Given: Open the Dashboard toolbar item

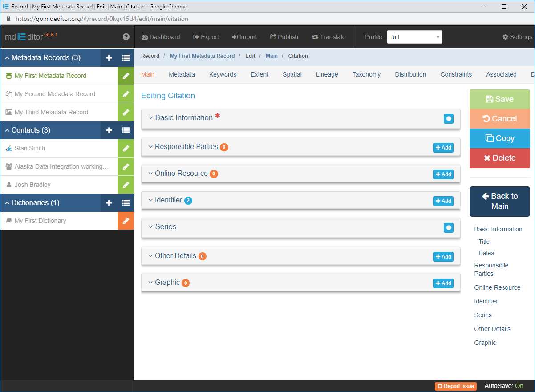Looking at the screenshot, I should (x=161, y=37).
